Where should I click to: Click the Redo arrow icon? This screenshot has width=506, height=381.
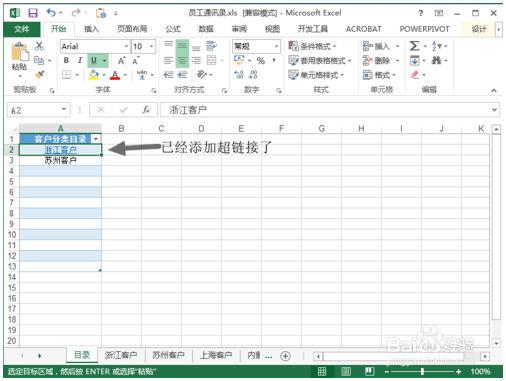(x=76, y=13)
